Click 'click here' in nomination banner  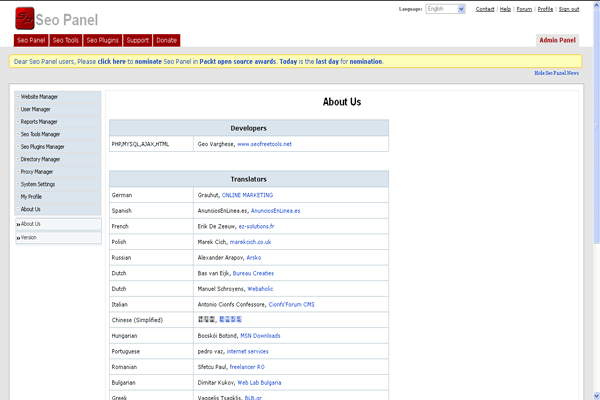pos(111,61)
